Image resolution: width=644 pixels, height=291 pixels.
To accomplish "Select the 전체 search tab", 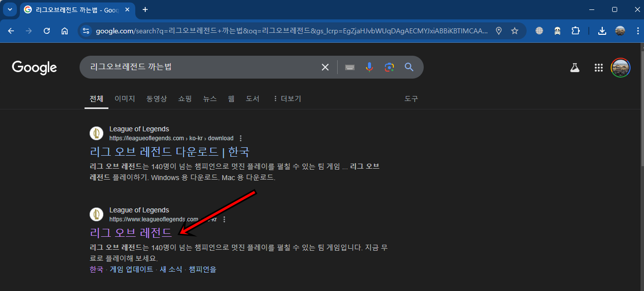I will 96,98.
